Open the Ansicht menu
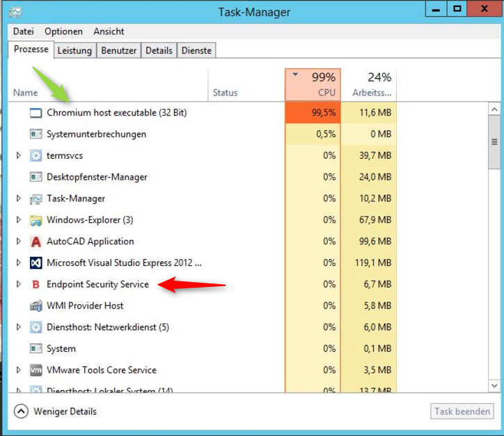Screen dimensions: 504x436 pyautogui.click(x=109, y=31)
